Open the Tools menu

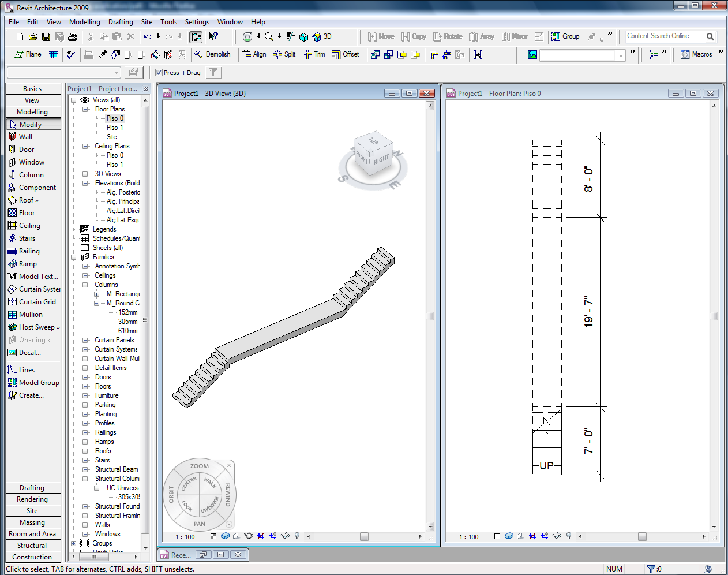[169, 22]
